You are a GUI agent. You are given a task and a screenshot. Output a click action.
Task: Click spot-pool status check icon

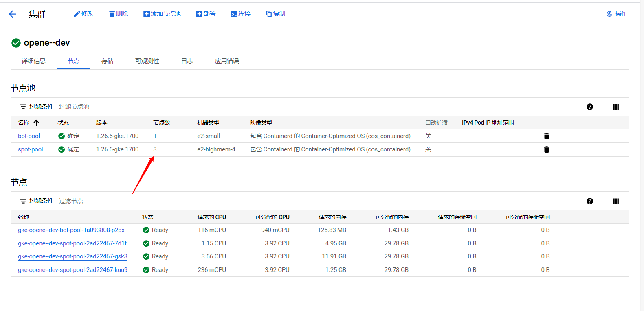coord(62,149)
